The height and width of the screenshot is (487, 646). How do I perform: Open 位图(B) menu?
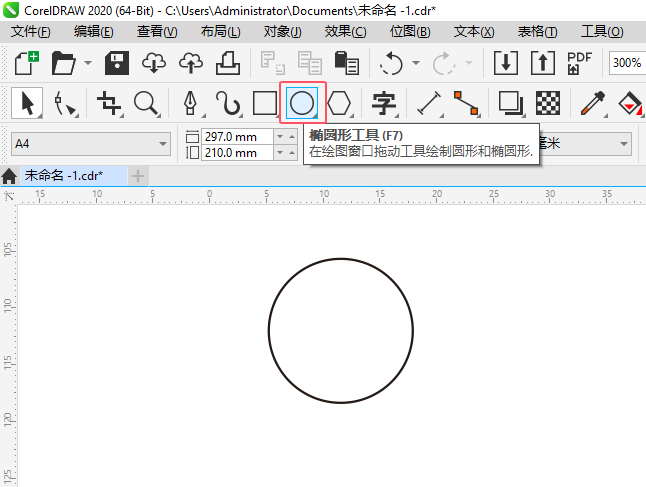(x=410, y=32)
